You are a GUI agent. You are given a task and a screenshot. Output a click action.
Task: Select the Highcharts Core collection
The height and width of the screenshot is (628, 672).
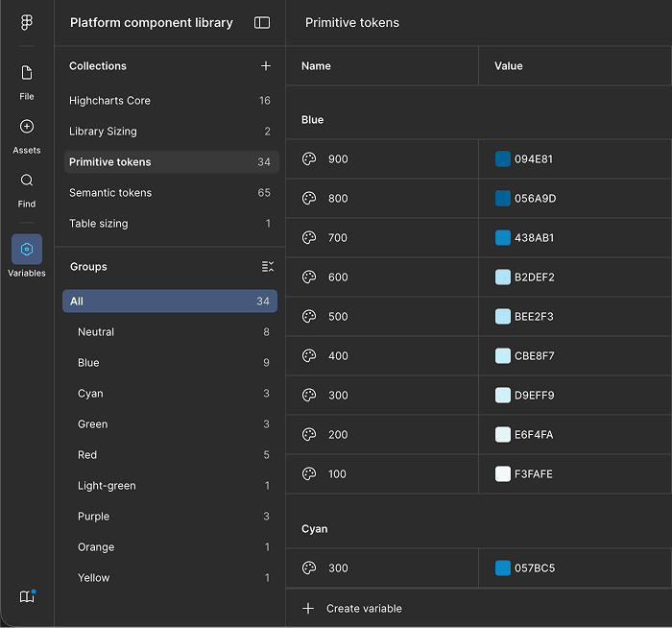[109, 101]
